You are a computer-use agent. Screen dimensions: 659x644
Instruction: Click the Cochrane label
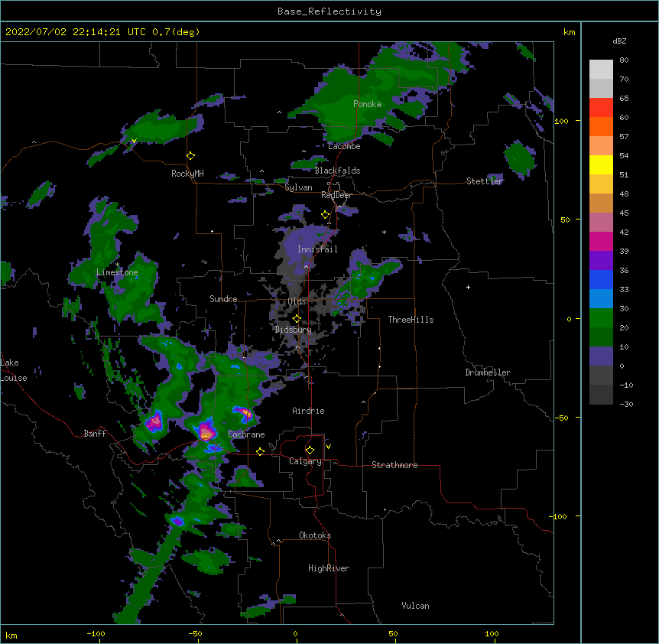click(246, 434)
